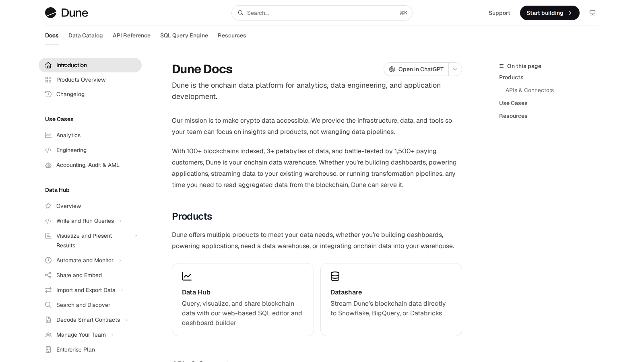Viewport: 644px width, 362px height.
Task: Select Engineering use case
Action: click(x=90, y=150)
